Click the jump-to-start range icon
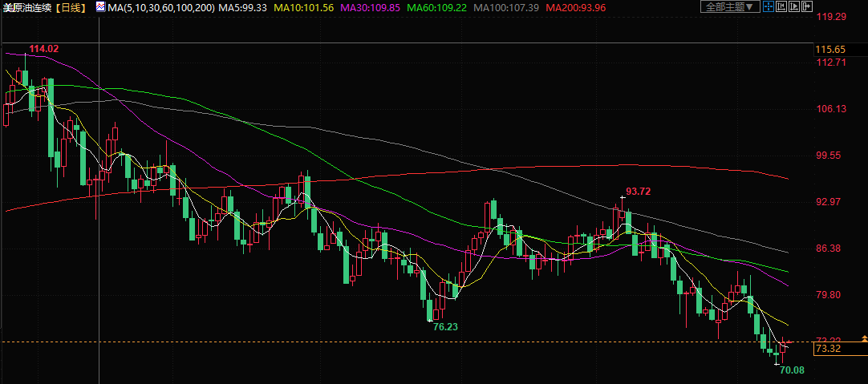 coord(781,7)
